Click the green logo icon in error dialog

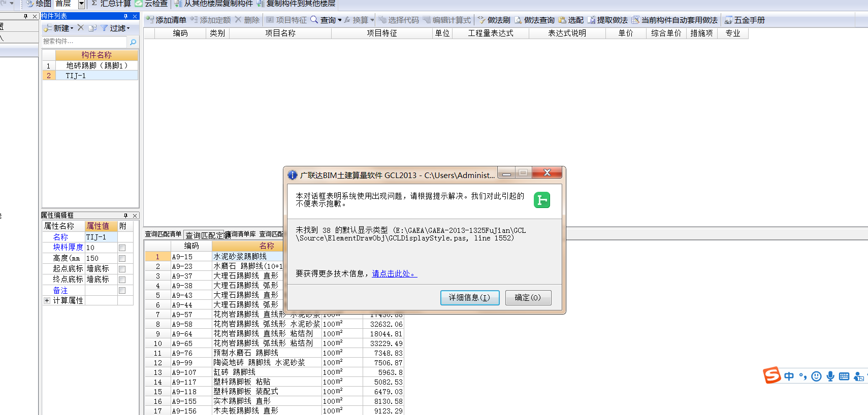click(542, 200)
